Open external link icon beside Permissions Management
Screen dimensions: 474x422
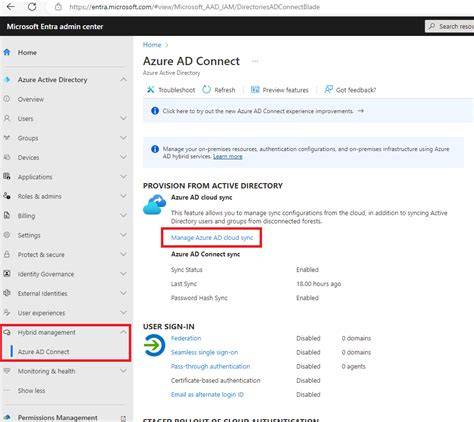coord(123,418)
